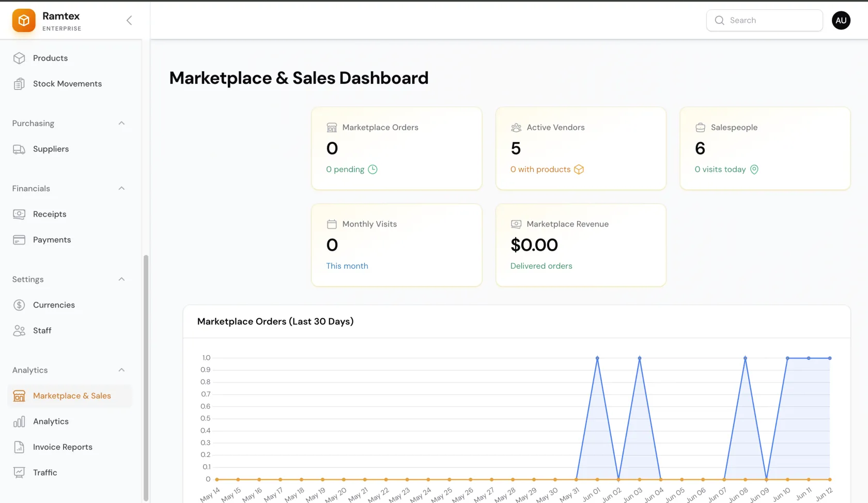Click the Ramtex orange cube logo
The image size is (868, 503).
[24, 20]
